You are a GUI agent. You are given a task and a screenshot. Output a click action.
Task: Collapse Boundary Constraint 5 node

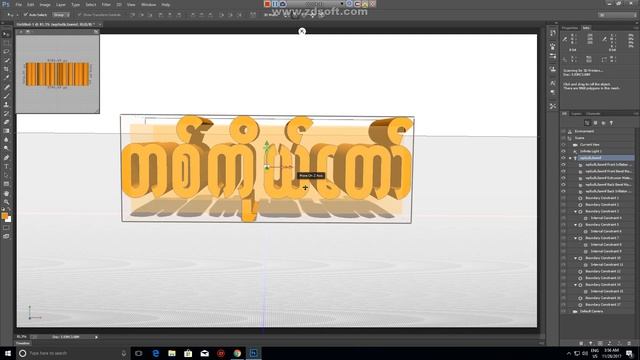(576, 225)
